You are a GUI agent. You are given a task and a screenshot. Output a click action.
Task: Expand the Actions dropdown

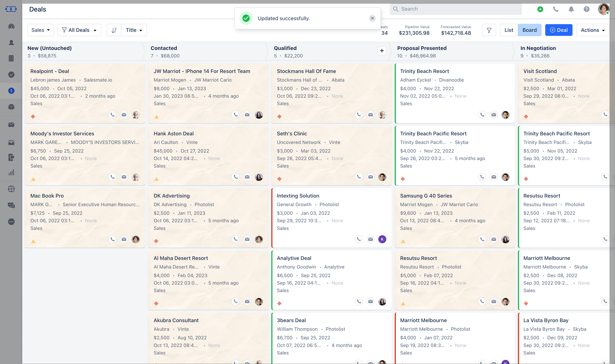coord(593,30)
